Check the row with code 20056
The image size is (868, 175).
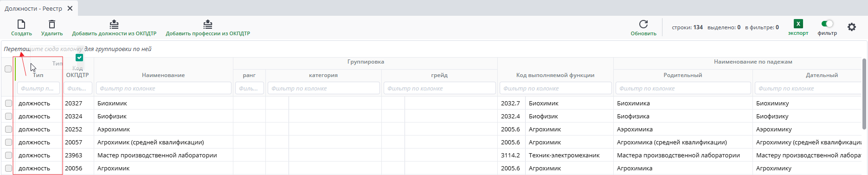coord(8,168)
